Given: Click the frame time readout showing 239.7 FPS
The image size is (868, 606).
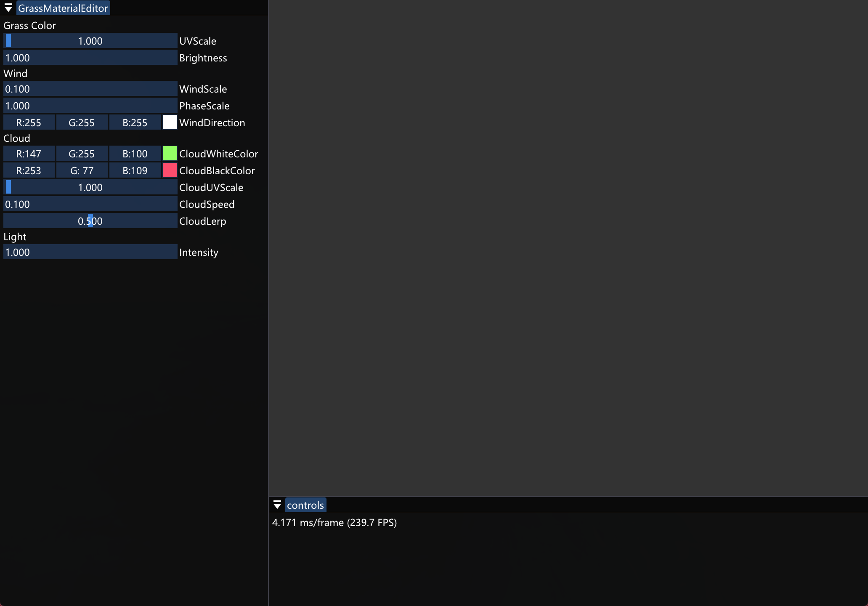Looking at the screenshot, I should click(x=334, y=522).
